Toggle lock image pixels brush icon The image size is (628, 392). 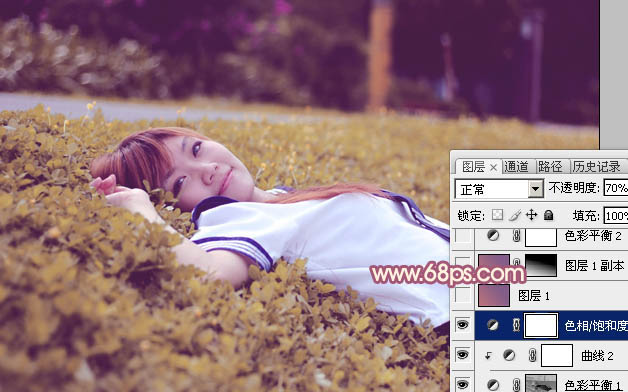tap(515, 215)
